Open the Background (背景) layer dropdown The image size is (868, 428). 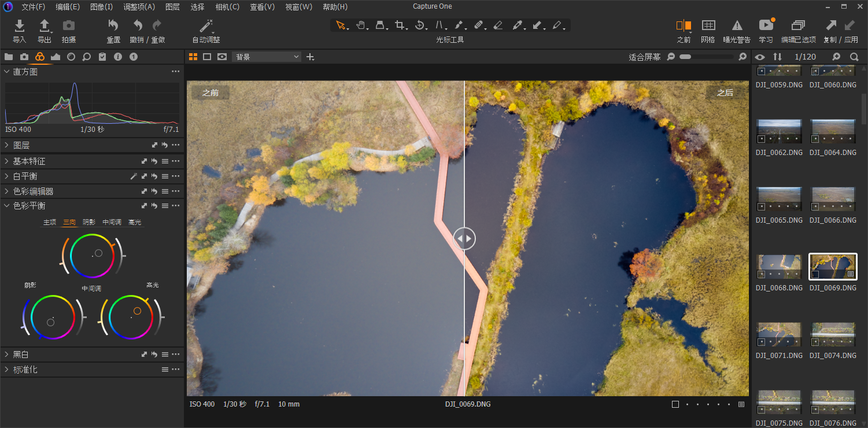pyautogui.click(x=267, y=57)
